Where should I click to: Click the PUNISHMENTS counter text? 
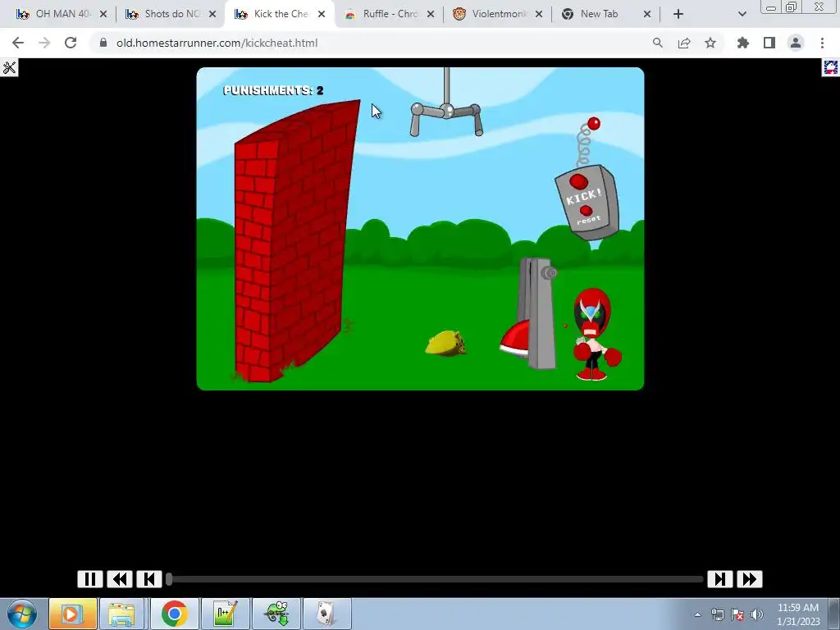pyautogui.click(x=273, y=90)
